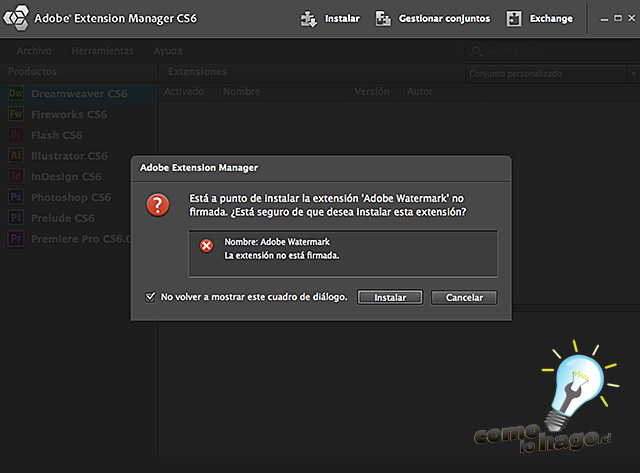Select the Dreamweaver CS6 Dw icon
Viewport: 640px width, 473px height.
click(16, 93)
